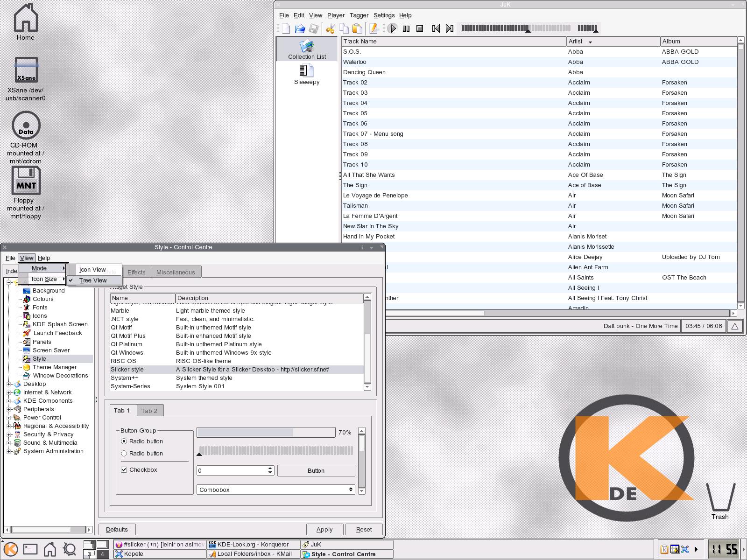Screen dimensions: 747x560
Task: Open the Floppy MNT desktop icon
Action: 26,193
